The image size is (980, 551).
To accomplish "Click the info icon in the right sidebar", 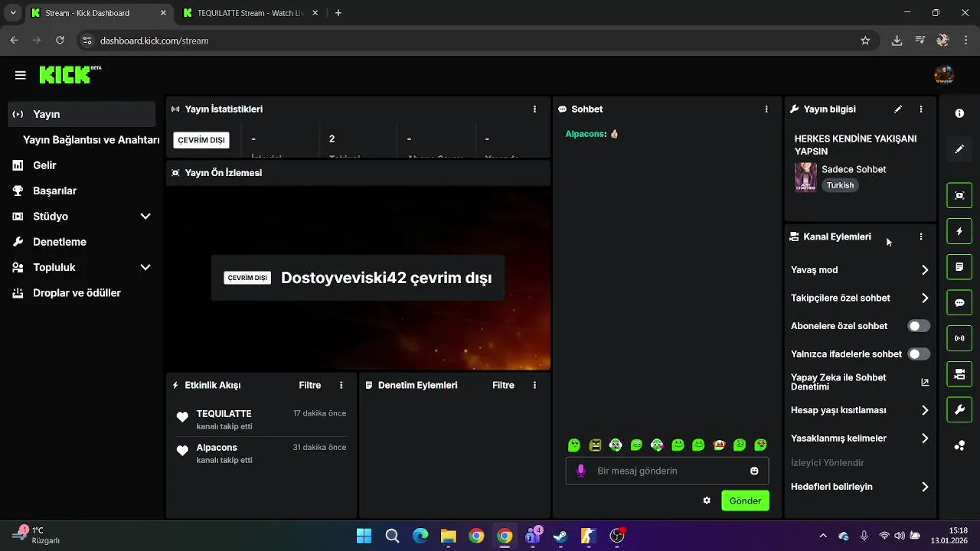I will (959, 113).
